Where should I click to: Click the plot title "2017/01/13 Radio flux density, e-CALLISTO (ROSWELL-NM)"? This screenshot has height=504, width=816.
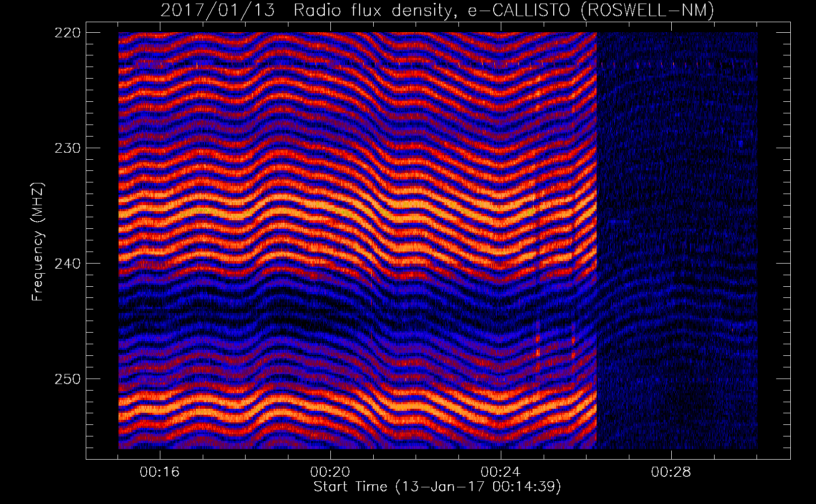(x=437, y=10)
